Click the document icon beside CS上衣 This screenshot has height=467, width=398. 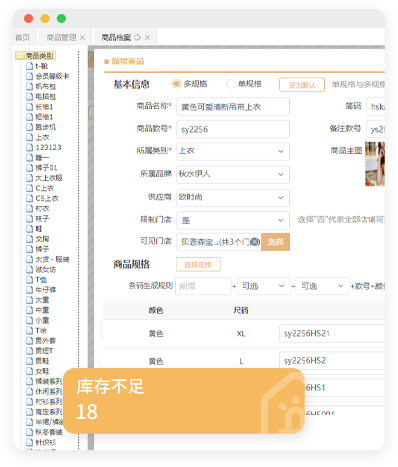(29, 198)
